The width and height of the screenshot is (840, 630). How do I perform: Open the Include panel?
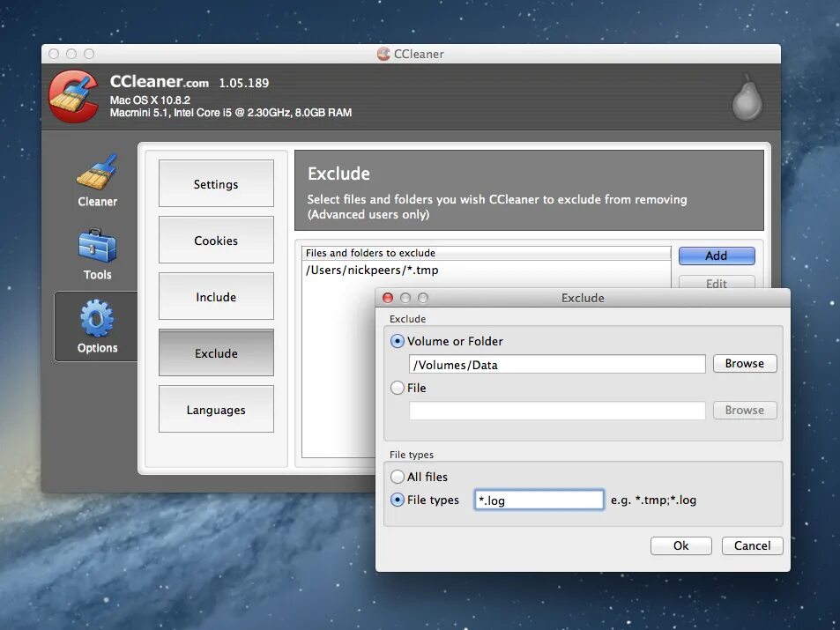(215, 296)
